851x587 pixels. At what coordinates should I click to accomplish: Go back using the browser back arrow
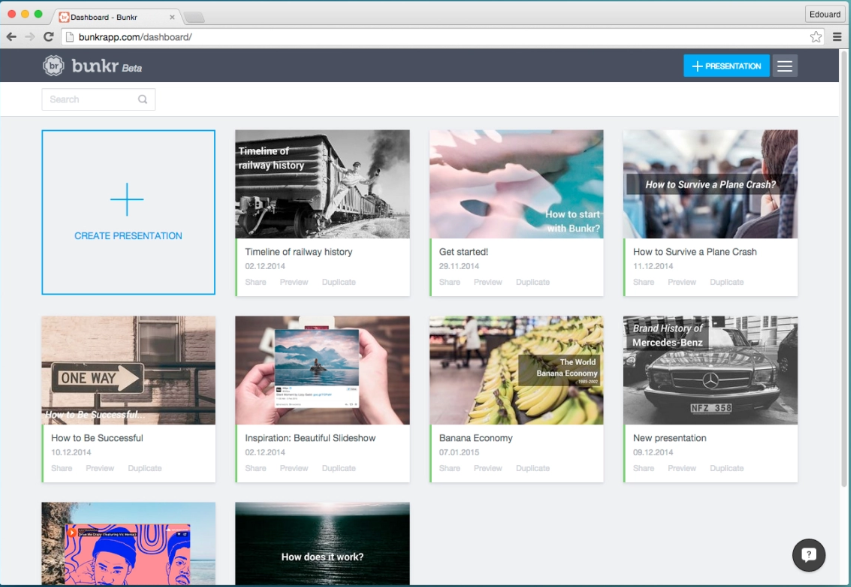point(12,34)
